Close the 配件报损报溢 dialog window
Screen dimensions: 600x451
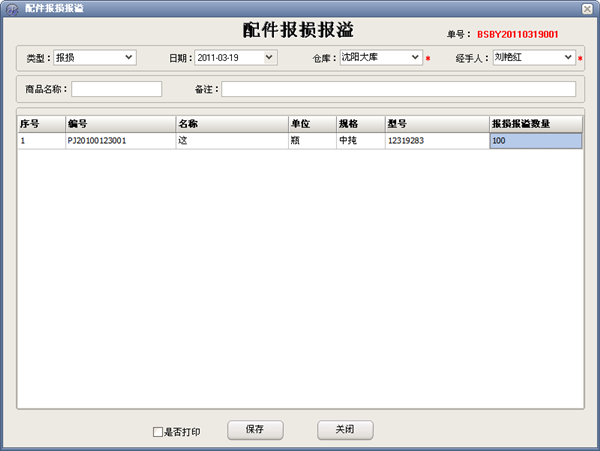pyautogui.click(x=589, y=8)
